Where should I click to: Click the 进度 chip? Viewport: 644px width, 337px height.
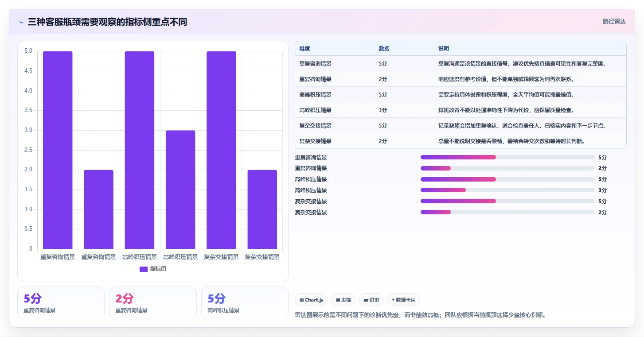(371, 300)
